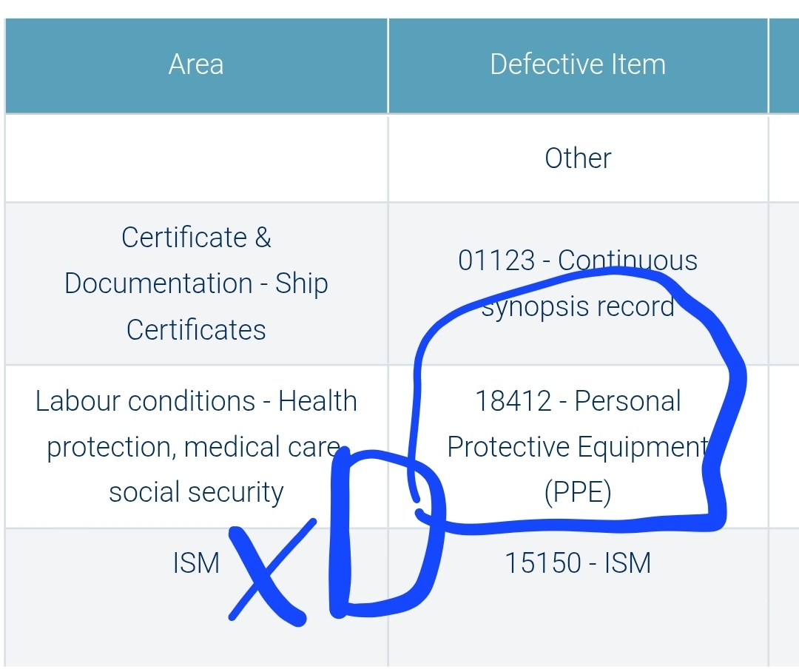The image size is (799, 672).
Task: Click the "15150 - ISM" cell
Action: pos(578,564)
